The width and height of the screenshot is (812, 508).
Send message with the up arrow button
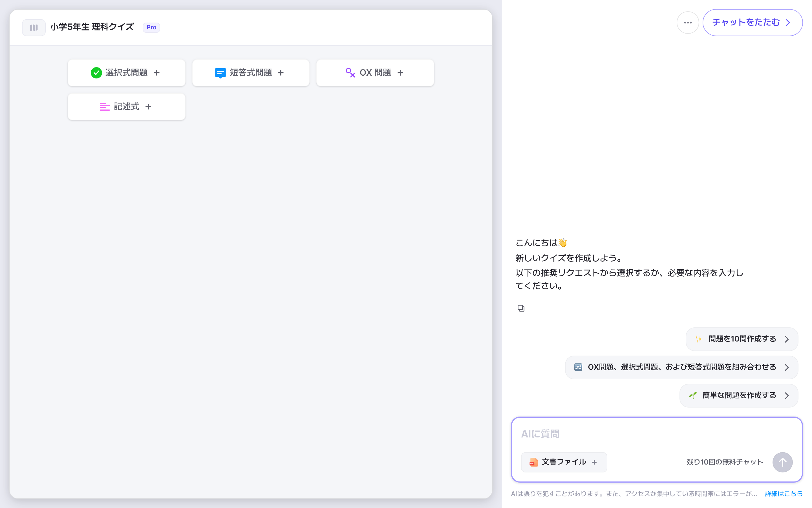(x=782, y=462)
